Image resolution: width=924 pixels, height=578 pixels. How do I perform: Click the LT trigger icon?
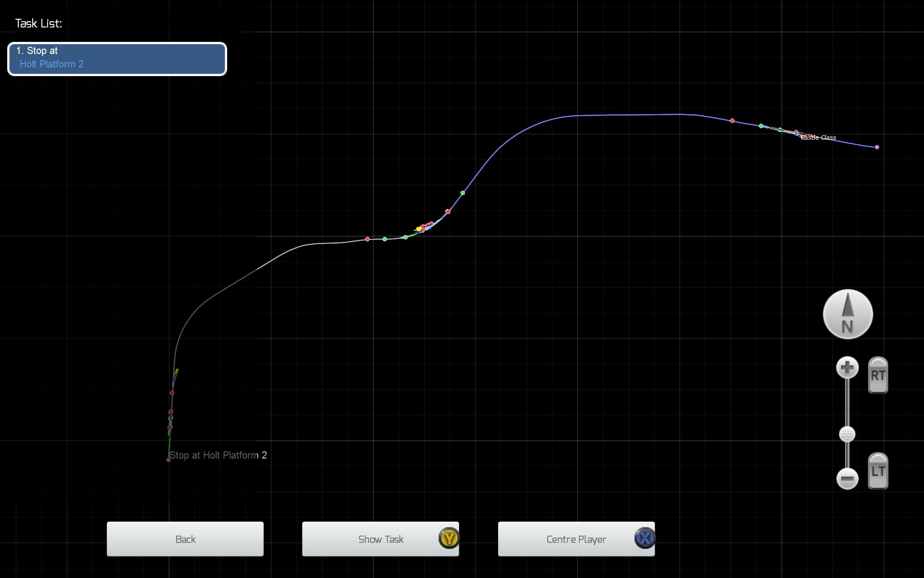tap(878, 471)
